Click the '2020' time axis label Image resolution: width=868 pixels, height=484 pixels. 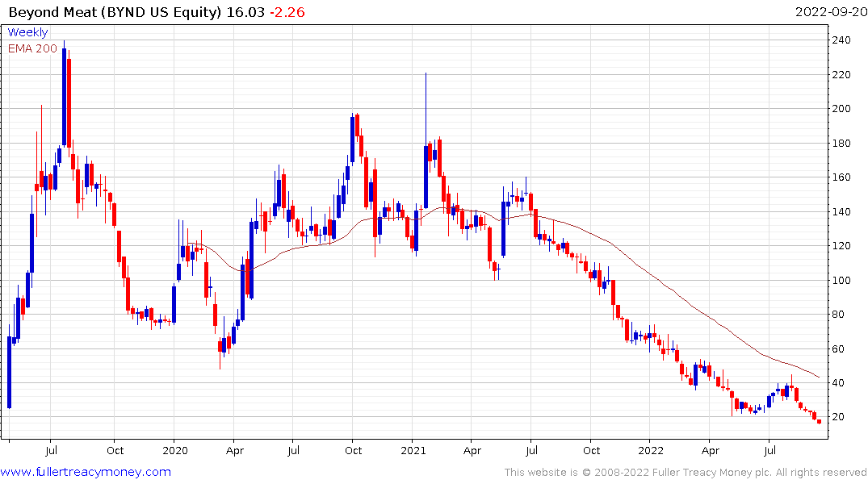coord(175,451)
